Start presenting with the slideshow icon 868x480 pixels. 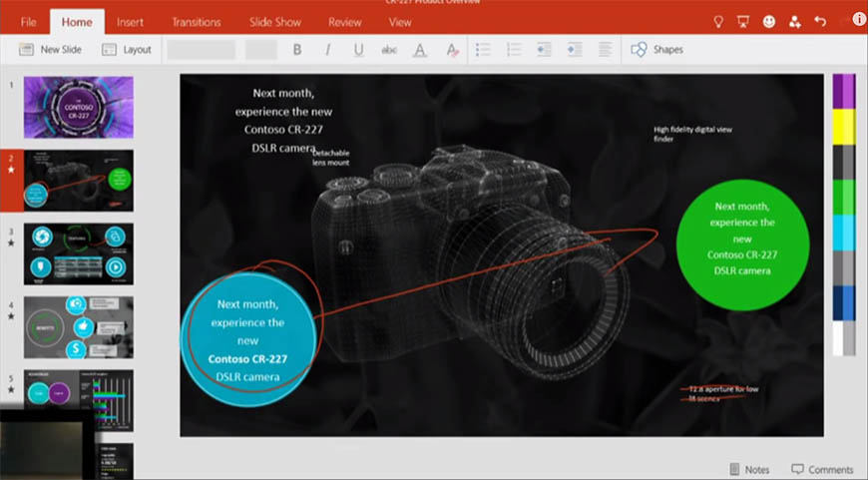point(743,22)
